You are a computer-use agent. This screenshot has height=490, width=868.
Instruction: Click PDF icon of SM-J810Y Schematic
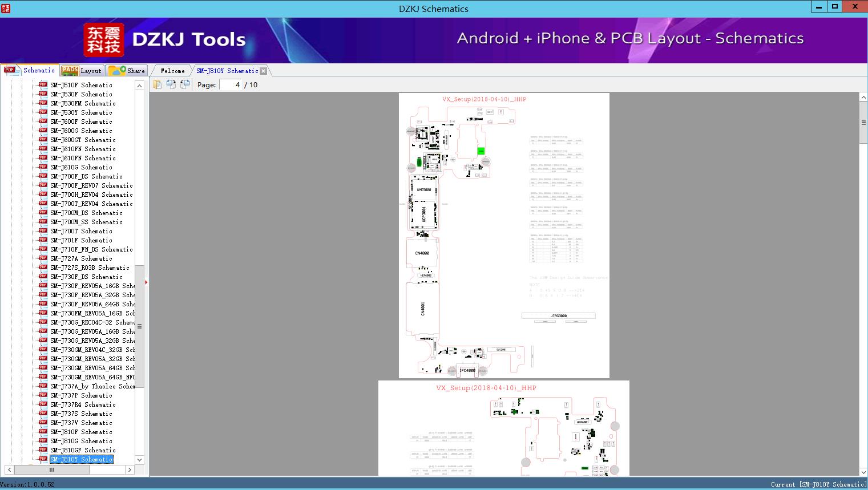(43, 459)
